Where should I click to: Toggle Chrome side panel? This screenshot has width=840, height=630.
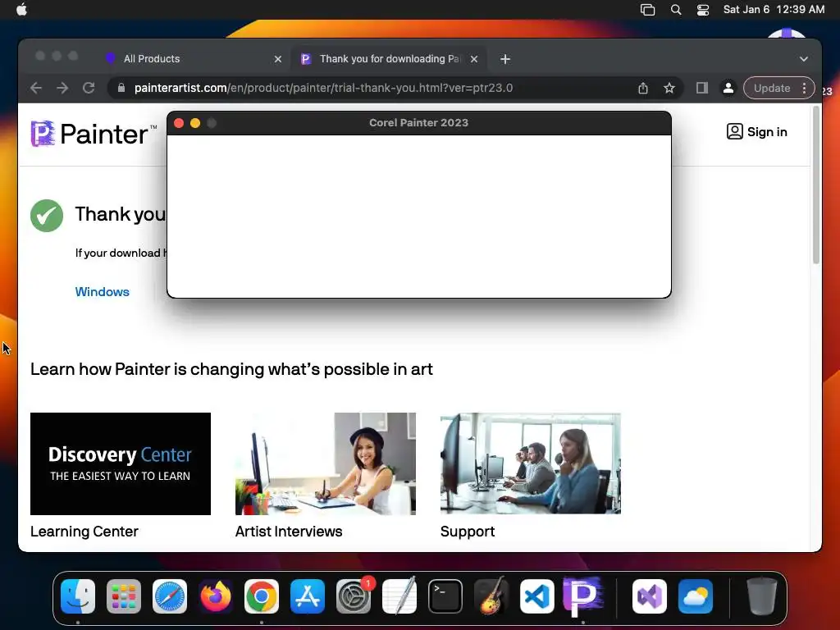tap(702, 88)
